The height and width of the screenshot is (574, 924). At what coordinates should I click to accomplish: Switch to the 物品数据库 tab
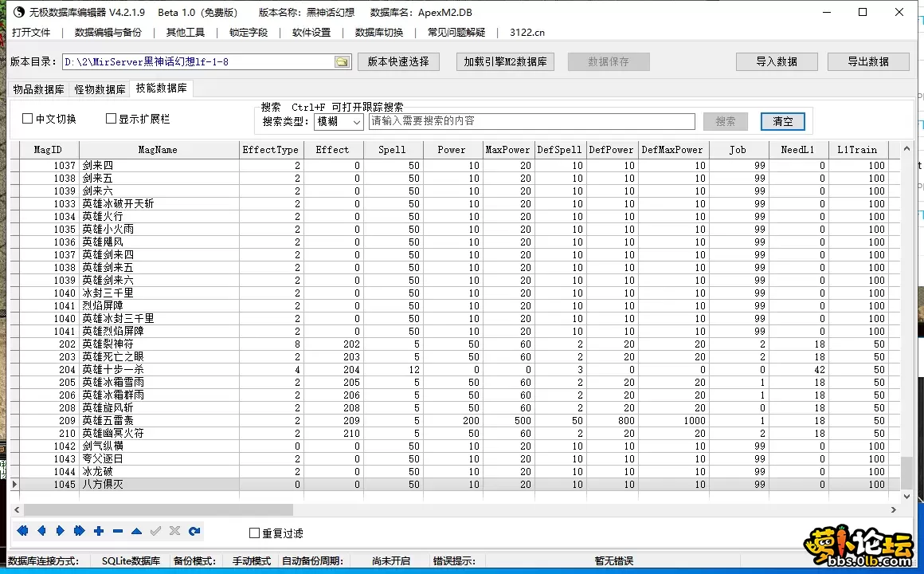point(39,89)
